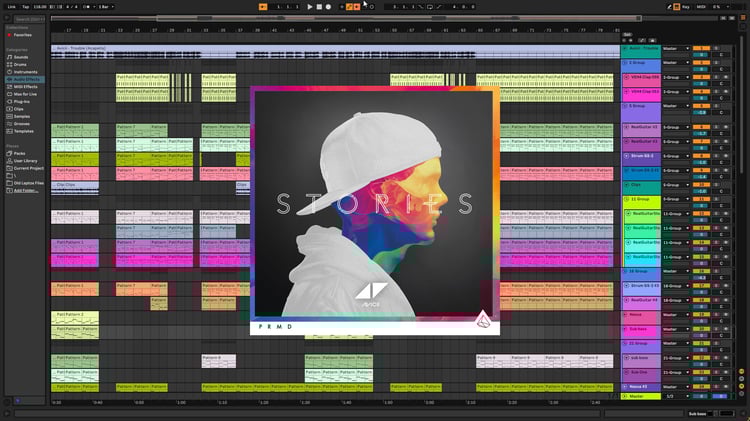
Task: Toggle the metronome icon
Action: coord(87,7)
